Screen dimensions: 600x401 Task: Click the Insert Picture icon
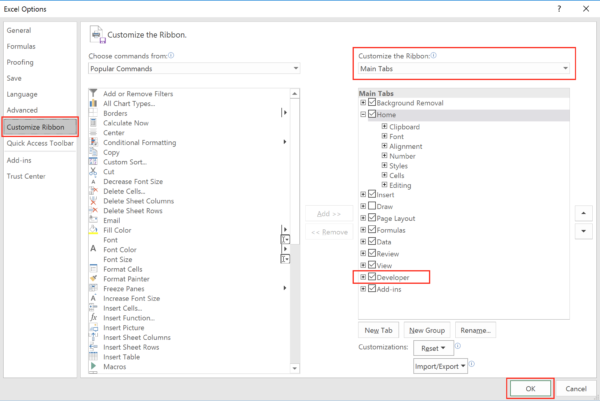coord(93,327)
